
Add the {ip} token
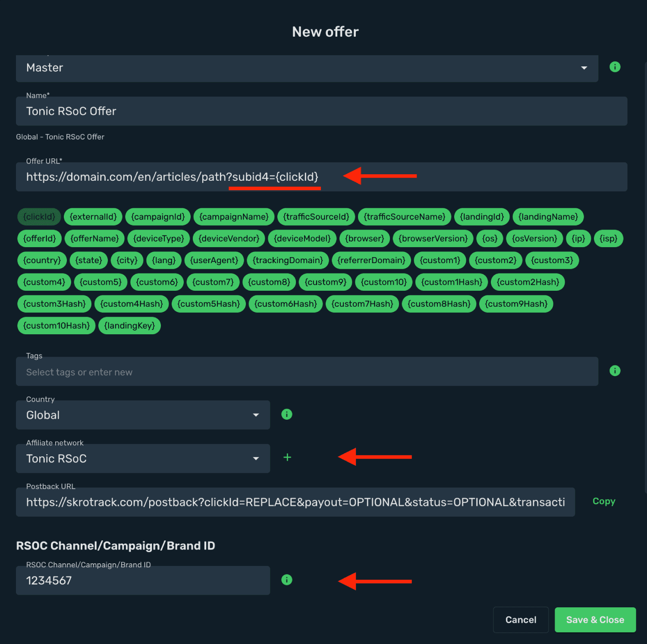point(578,239)
